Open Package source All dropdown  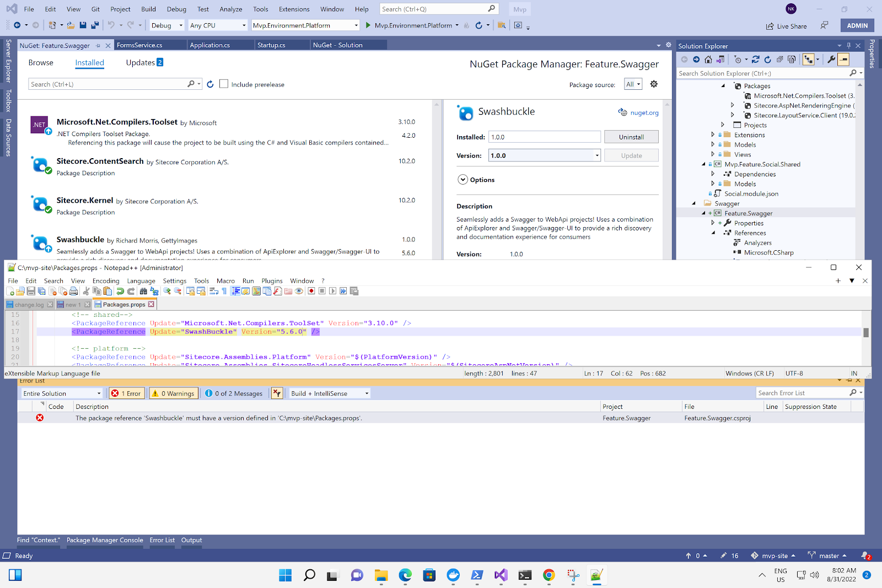pos(633,84)
